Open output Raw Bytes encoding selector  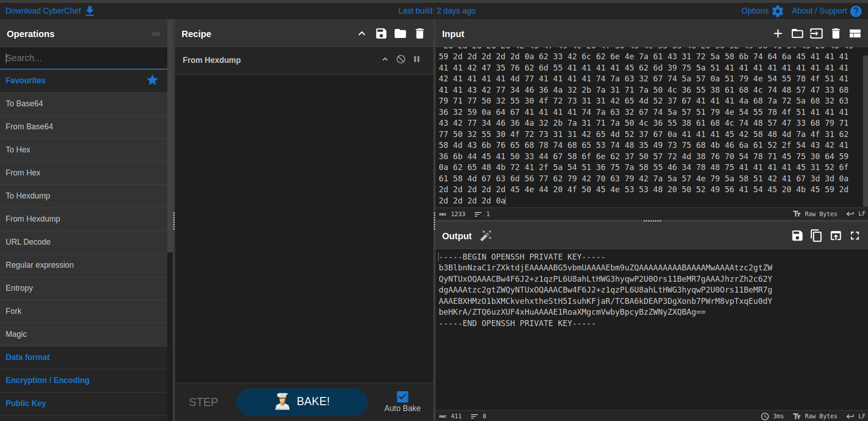click(815, 416)
